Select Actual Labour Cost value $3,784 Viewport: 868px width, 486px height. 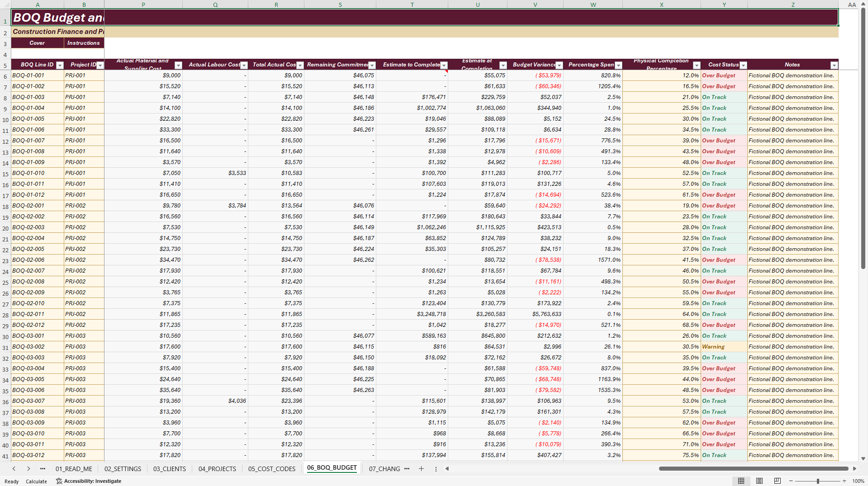coord(215,206)
